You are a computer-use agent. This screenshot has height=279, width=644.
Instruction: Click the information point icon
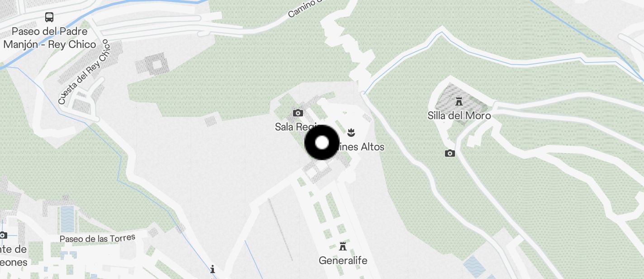point(213,269)
